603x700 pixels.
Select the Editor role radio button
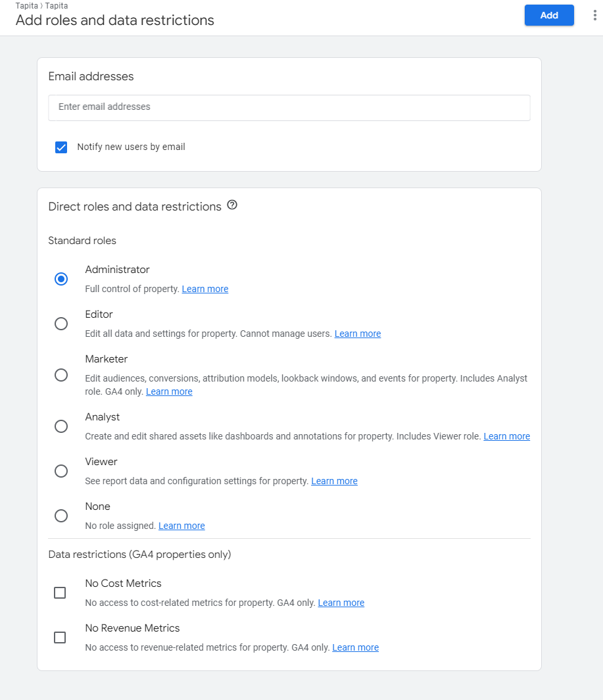point(61,324)
